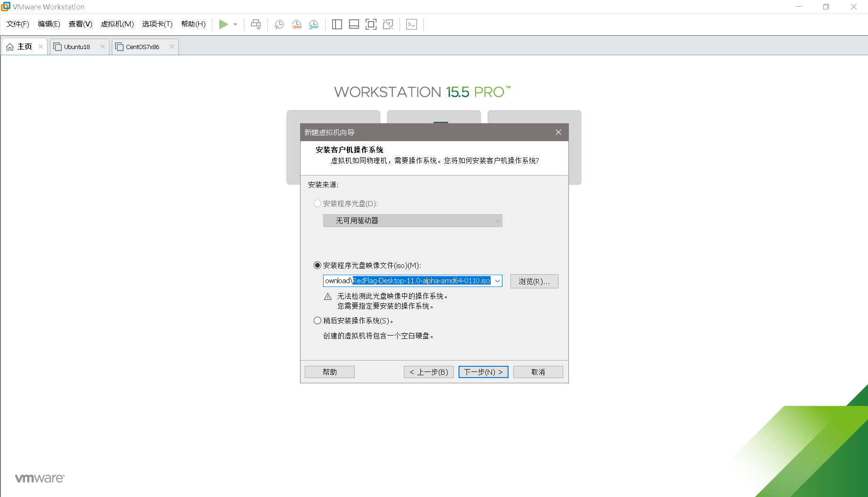Switch to the CentOS7x86 tab

tap(145, 47)
